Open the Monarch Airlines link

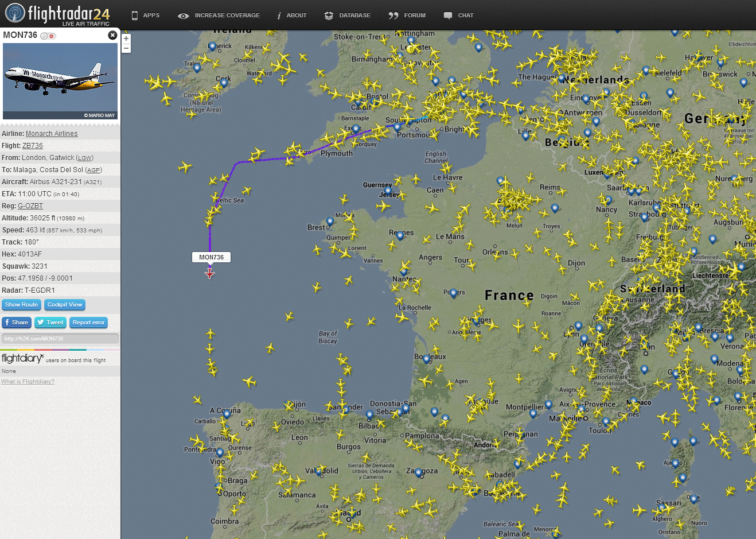(52, 134)
